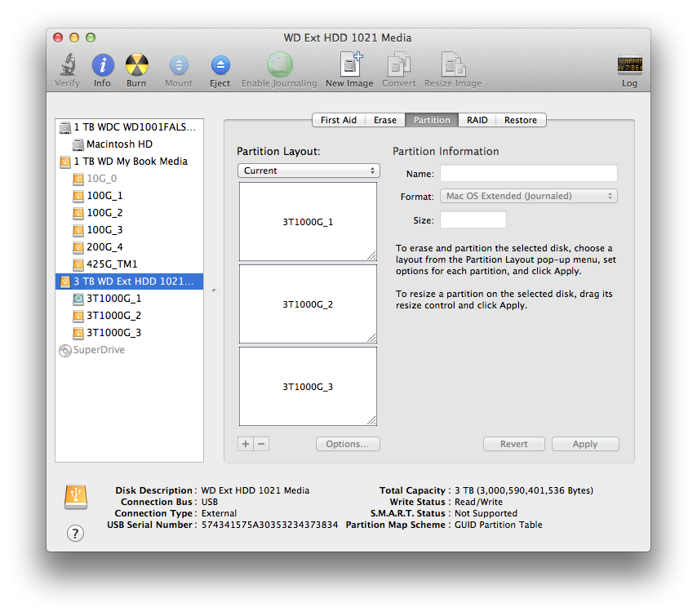Click the sidebar splitter handle

click(x=214, y=290)
